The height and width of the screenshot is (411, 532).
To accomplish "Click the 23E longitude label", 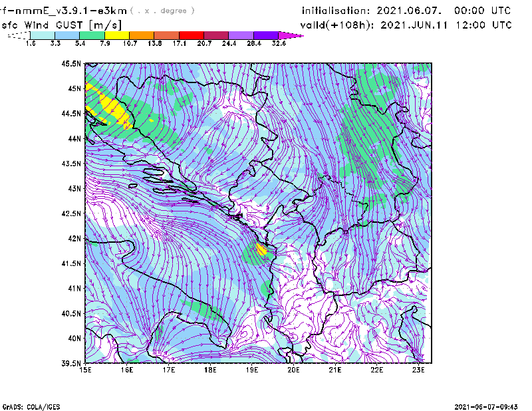I will point(418,370).
